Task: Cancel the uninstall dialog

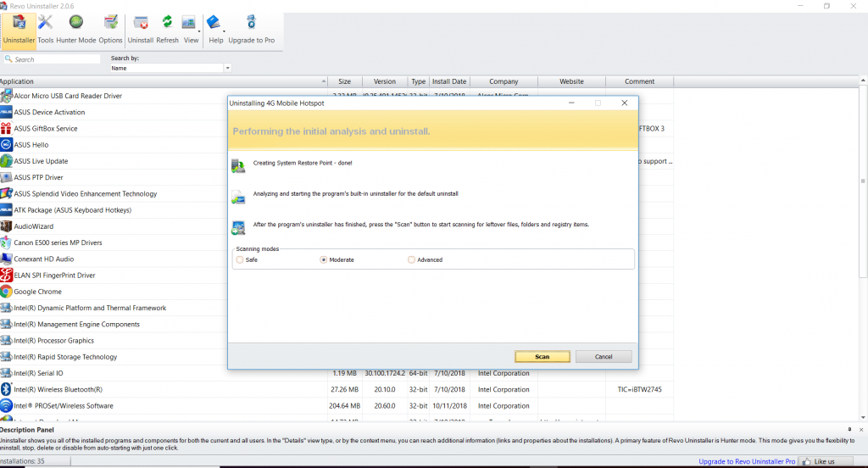Action: point(604,357)
